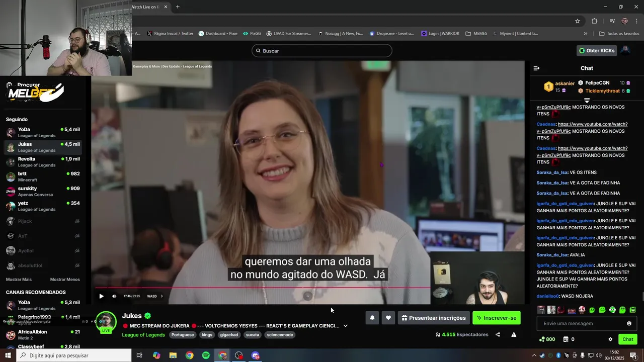Show more bookmarks with the double chevron
The width and height of the screenshot is (644, 362).
(586, 34)
